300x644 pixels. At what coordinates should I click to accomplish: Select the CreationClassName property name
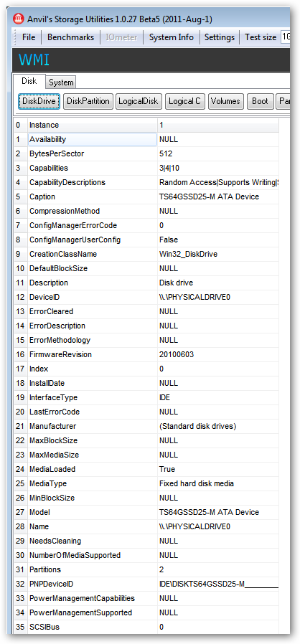(x=63, y=254)
